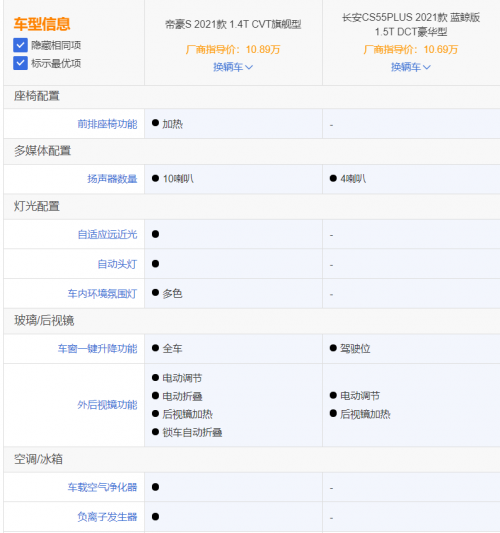Click the 车窗一键升降功能 link
This screenshot has width=500, height=533.
coord(97,348)
